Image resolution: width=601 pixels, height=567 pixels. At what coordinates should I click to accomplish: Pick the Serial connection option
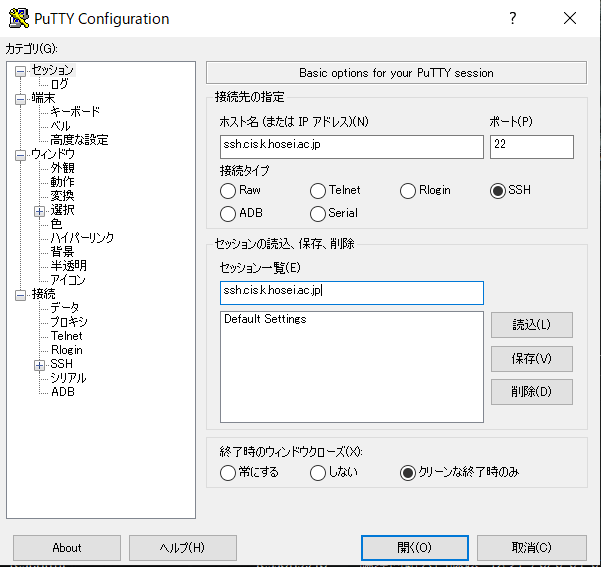point(318,213)
